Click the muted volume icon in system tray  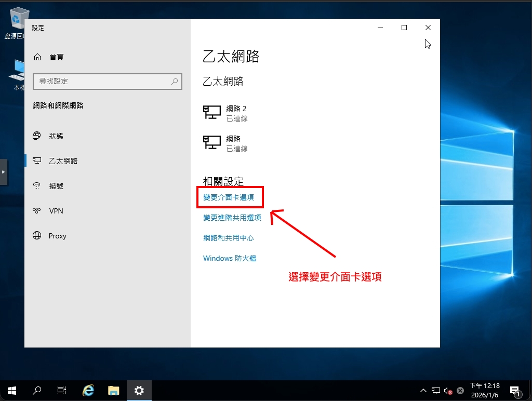click(x=447, y=391)
